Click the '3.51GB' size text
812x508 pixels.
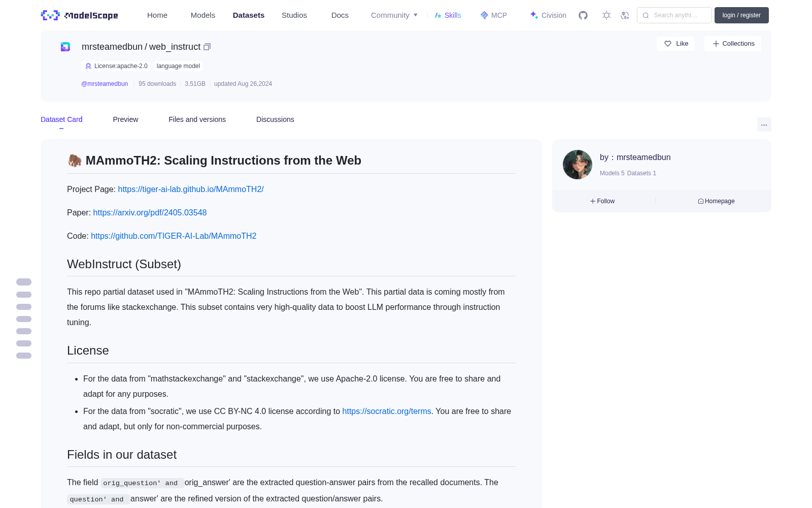pos(195,84)
